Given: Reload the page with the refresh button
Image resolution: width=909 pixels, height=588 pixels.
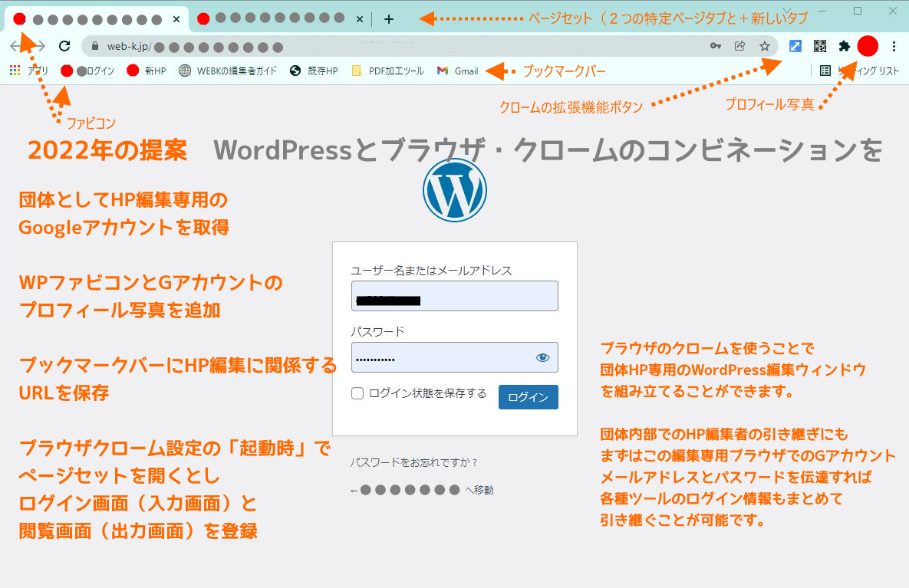Looking at the screenshot, I should pyautogui.click(x=64, y=46).
